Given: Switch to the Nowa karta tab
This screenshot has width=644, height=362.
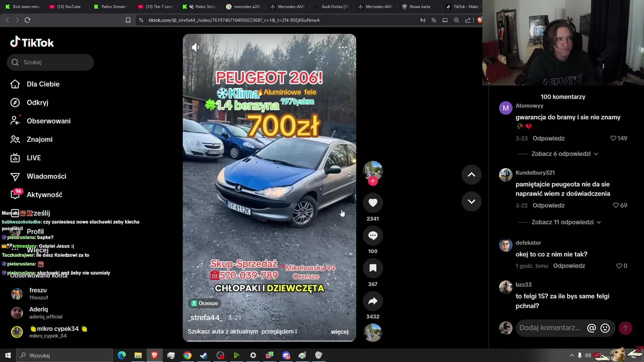Looking at the screenshot, I should 418,7.
